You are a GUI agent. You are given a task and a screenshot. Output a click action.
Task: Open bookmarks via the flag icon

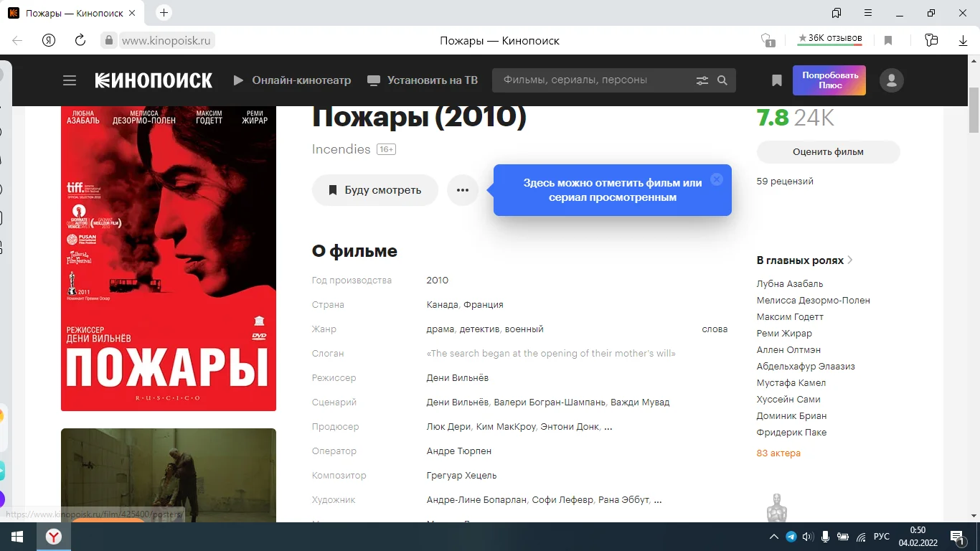pos(776,80)
